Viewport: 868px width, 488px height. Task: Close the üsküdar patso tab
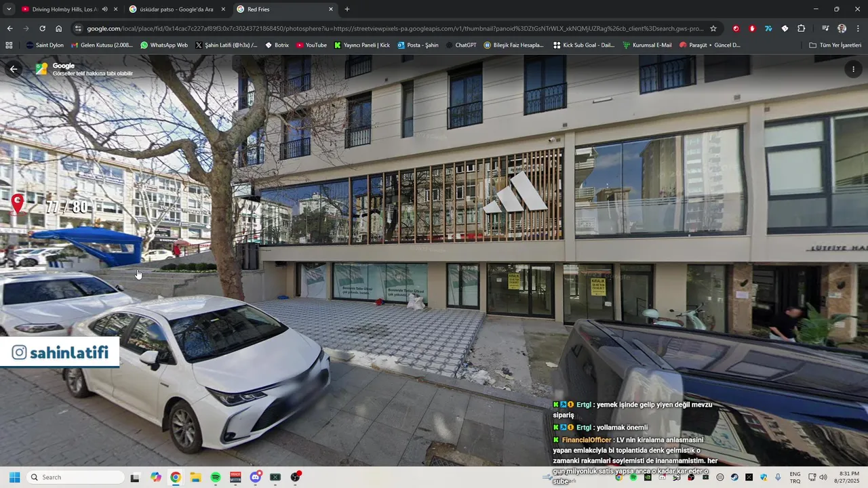pos(223,9)
